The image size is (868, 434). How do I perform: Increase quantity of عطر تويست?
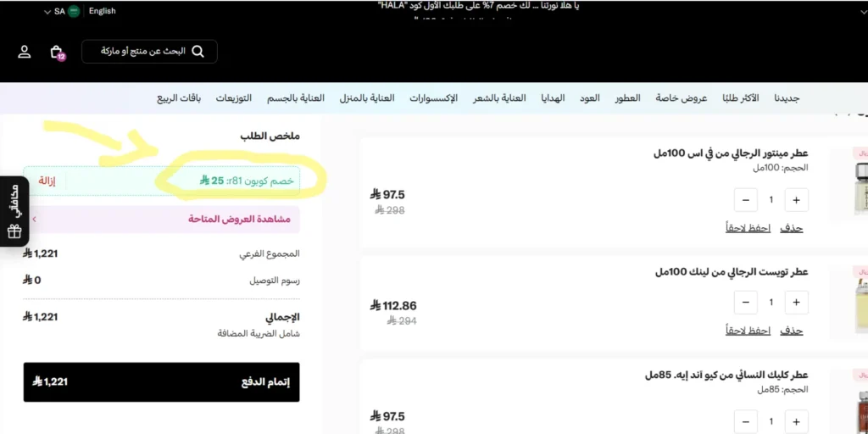tap(796, 303)
